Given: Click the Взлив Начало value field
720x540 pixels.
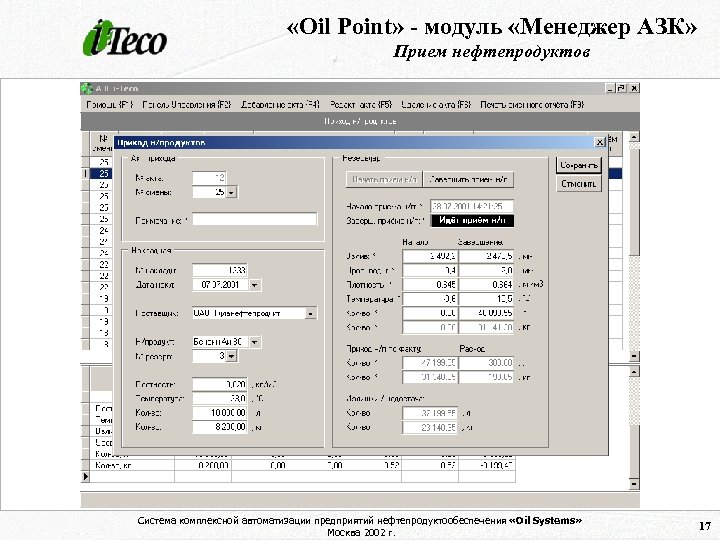Looking at the screenshot, I should tap(430, 256).
